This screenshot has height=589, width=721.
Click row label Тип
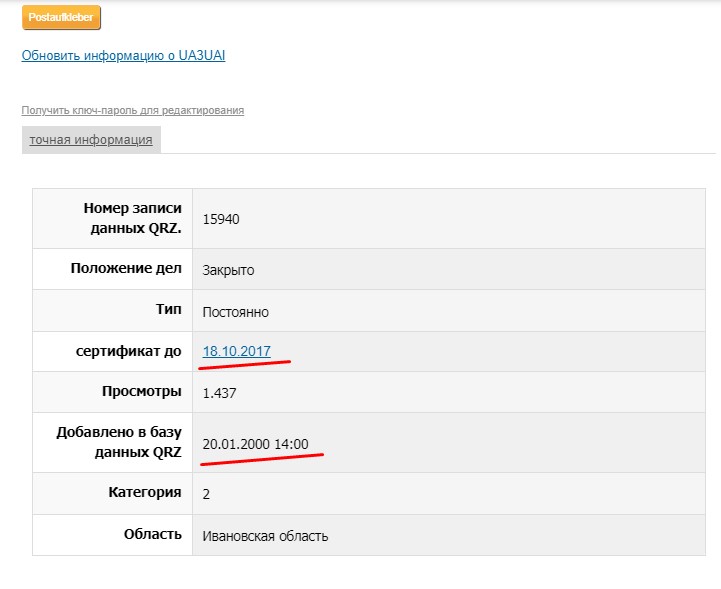point(169,309)
